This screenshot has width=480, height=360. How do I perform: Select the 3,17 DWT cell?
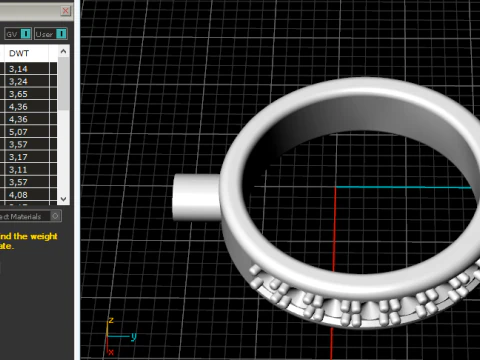(x=26, y=157)
